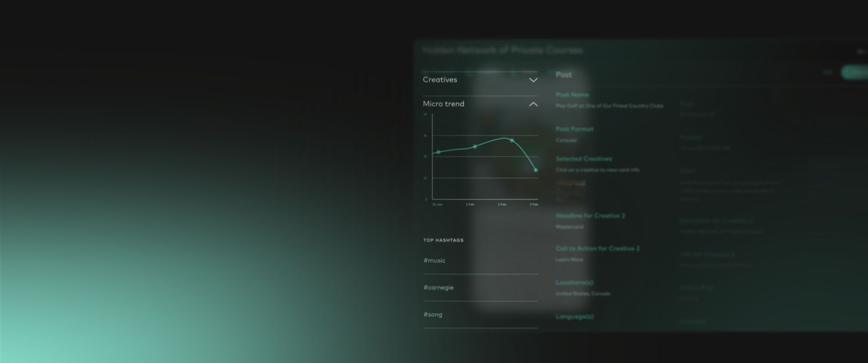Open the #carnegie hashtag
This screenshot has height=363, width=868.
point(438,288)
